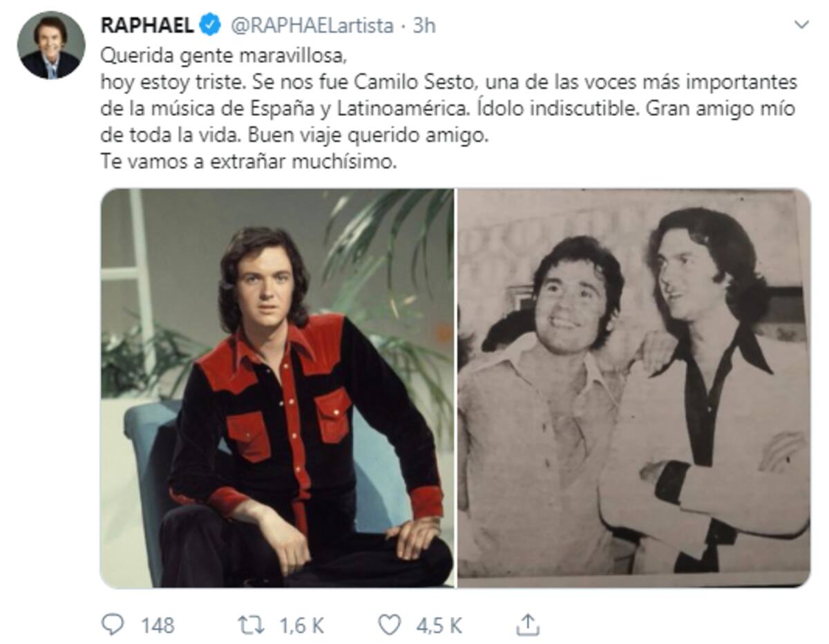Open the reply speech bubble icon
The image size is (829, 644).
[112, 625]
